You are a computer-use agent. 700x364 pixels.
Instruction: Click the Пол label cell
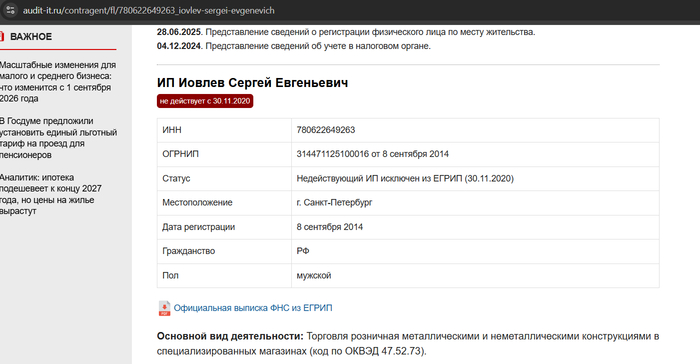pyautogui.click(x=224, y=276)
